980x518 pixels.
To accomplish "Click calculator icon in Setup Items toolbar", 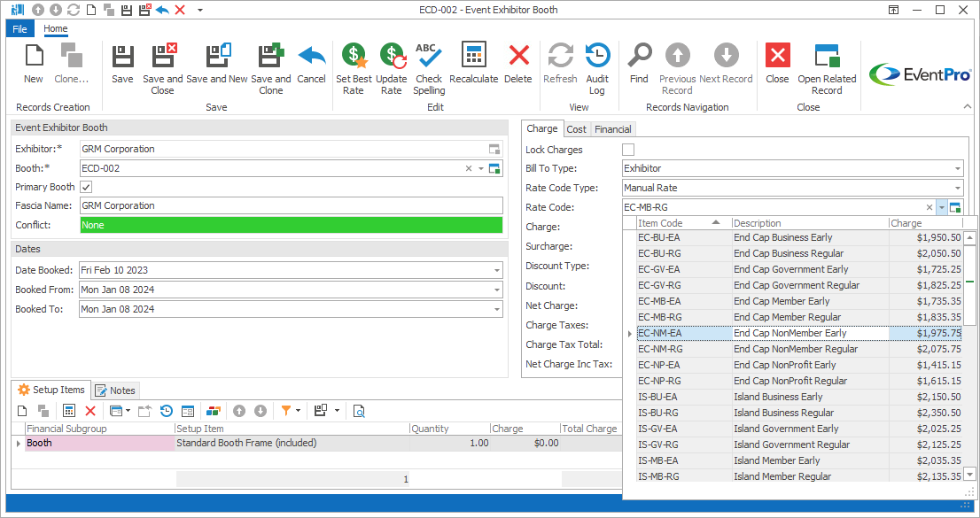I will pos(69,411).
